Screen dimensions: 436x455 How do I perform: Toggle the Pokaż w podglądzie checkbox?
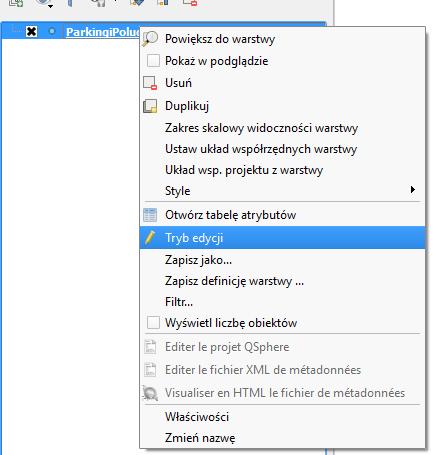(x=153, y=61)
